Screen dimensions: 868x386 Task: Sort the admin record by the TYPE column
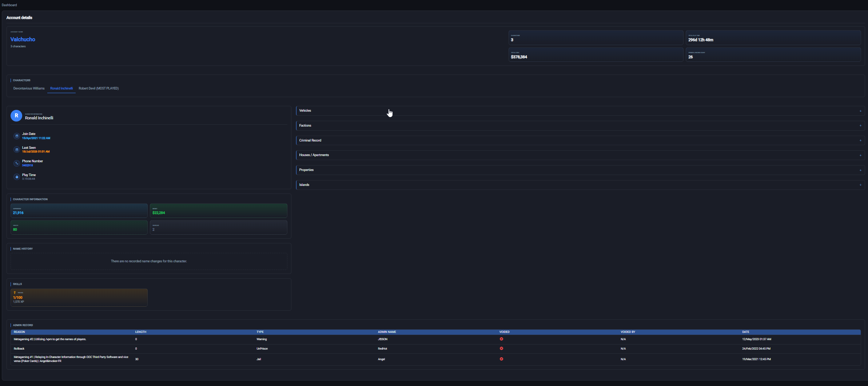[x=260, y=332]
